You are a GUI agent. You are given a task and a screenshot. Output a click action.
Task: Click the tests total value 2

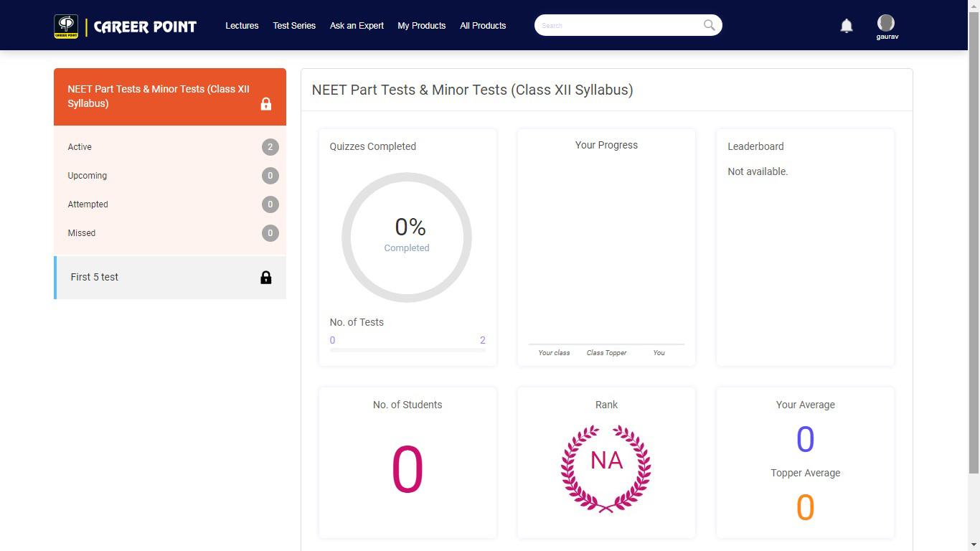point(483,340)
